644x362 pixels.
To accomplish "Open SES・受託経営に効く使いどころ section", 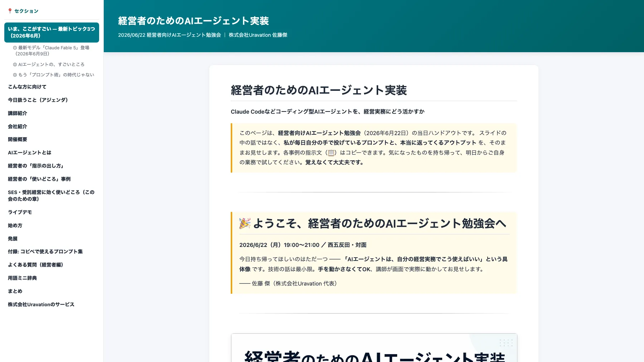I will click(x=52, y=195).
